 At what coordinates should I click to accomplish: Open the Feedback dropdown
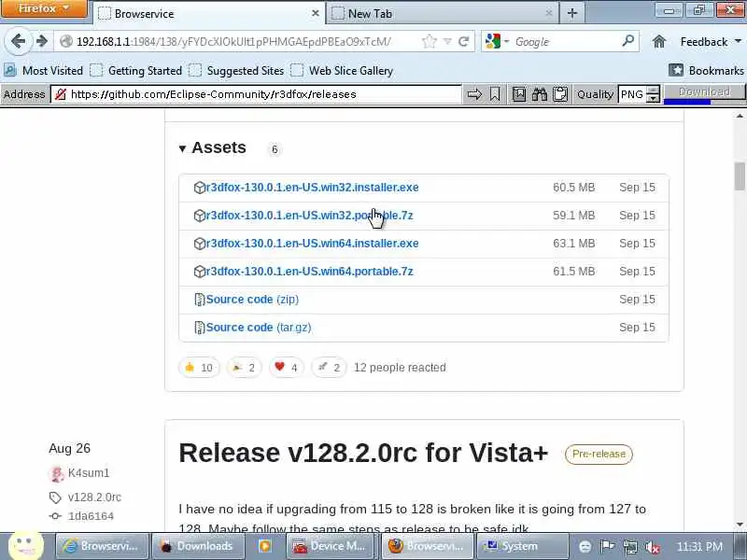[x=711, y=42]
